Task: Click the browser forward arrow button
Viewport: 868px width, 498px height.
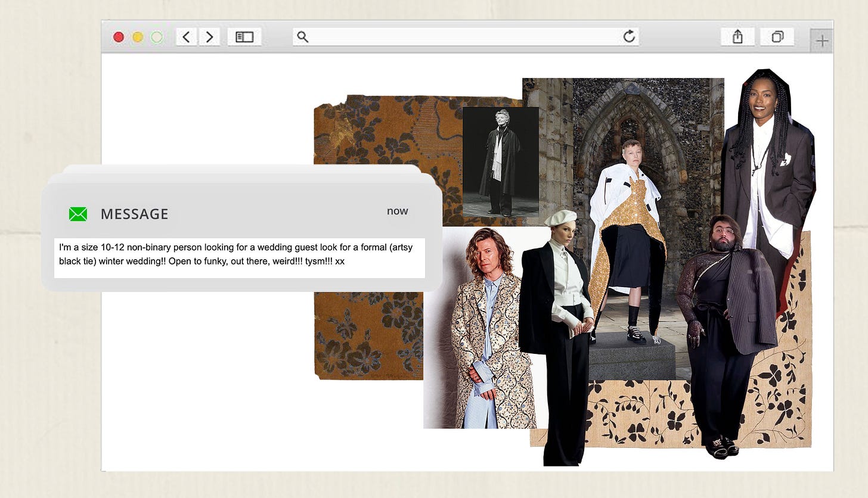Action: point(209,37)
